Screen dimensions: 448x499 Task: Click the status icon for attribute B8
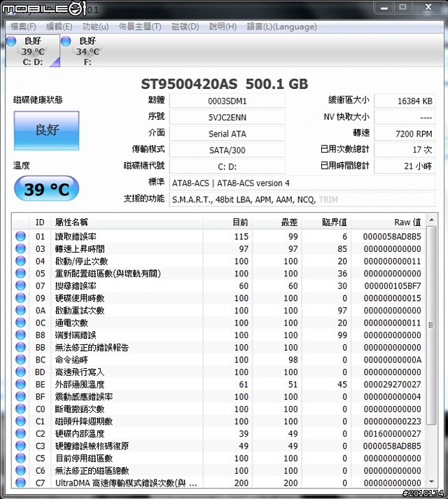(x=20, y=335)
